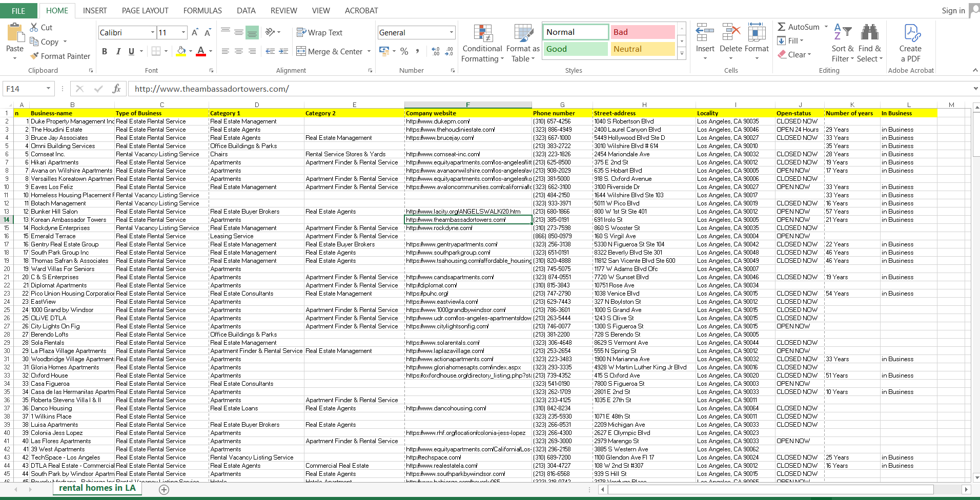The width and height of the screenshot is (980, 500).
Task: Increase font size with the larger A icon
Action: pyautogui.click(x=195, y=32)
